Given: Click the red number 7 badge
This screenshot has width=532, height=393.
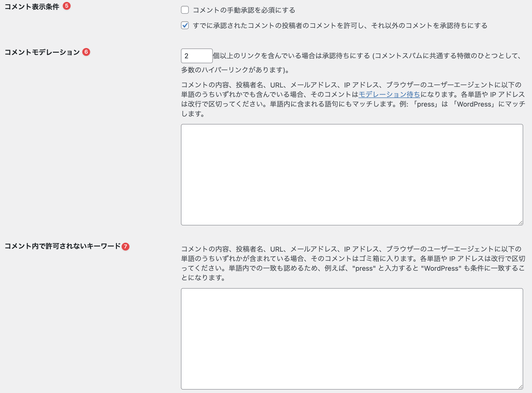Looking at the screenshot, I should (126, 246).
